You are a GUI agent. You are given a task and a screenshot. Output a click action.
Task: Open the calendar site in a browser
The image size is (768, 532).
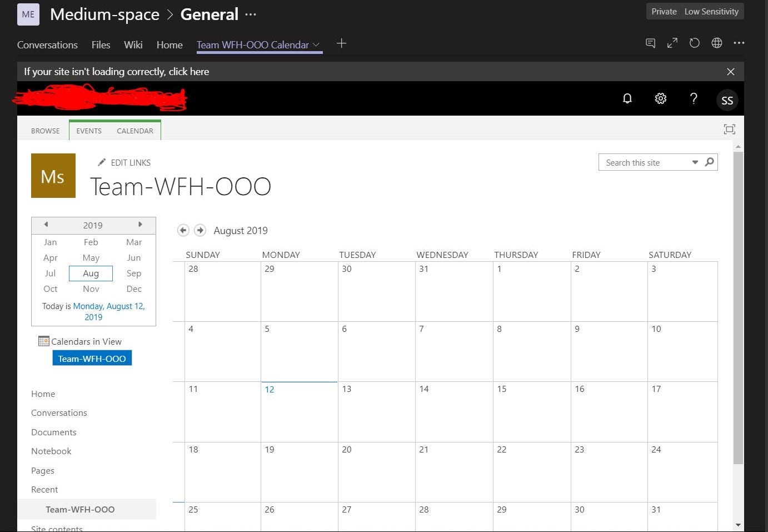(x=716, y=43)
